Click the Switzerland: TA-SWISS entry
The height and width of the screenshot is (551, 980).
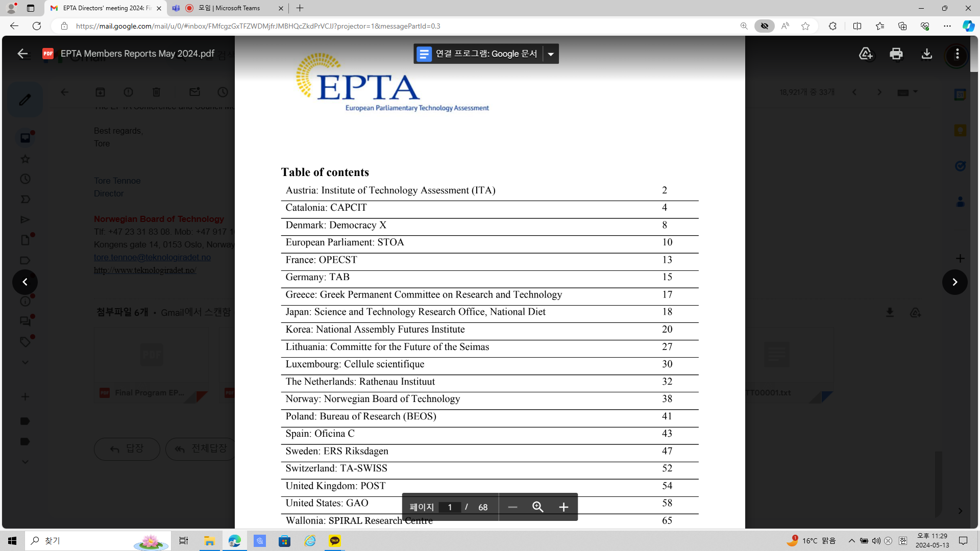[x=336, y=468]
